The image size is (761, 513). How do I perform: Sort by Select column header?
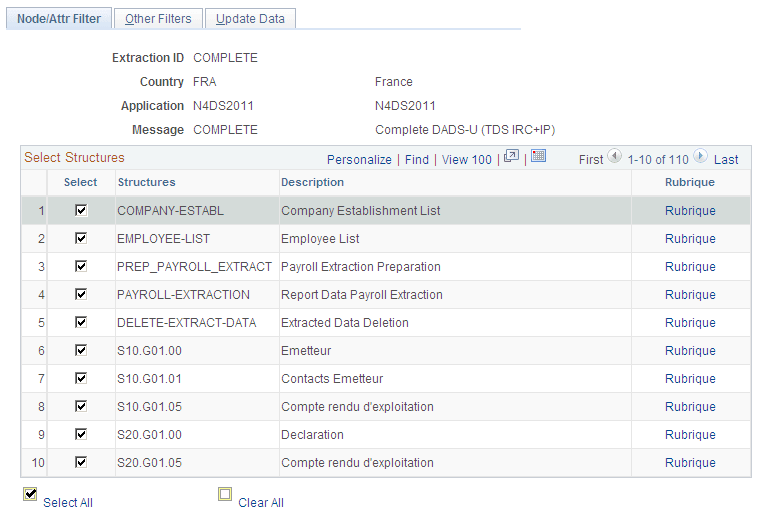pyautogui.click(x=81, y=182)
